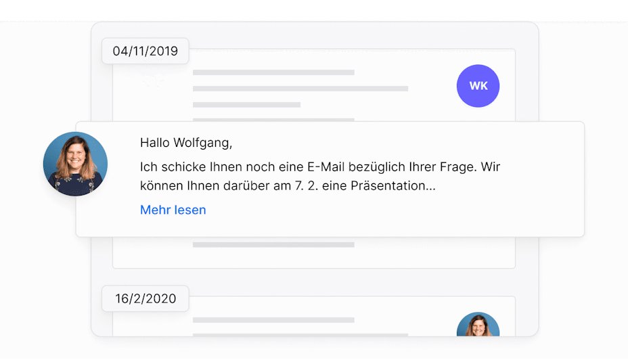The height and width of the screenshot is (364, 628).
Task: Click the Hallo Wolfgang greeting line
Action: (186, 143)
